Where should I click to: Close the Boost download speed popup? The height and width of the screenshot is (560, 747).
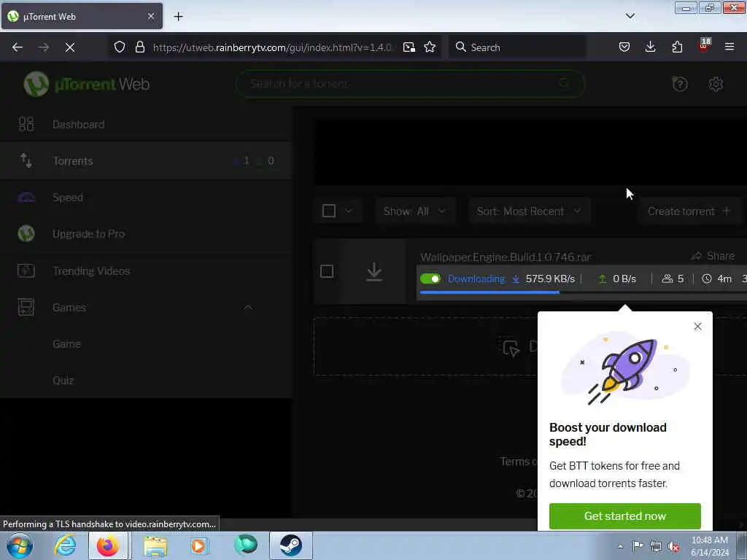pos(697,326)
